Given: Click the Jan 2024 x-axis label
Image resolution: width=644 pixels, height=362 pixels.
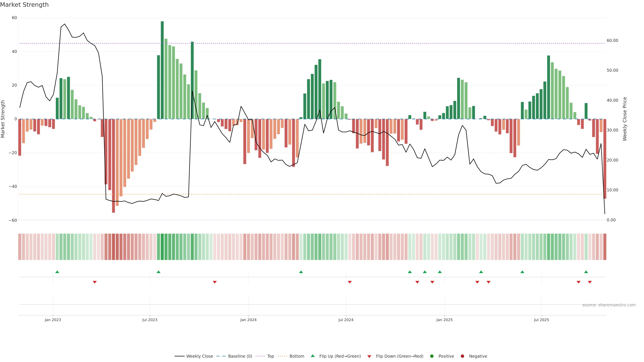Looking at the screenshot, I should pos(248,320).
